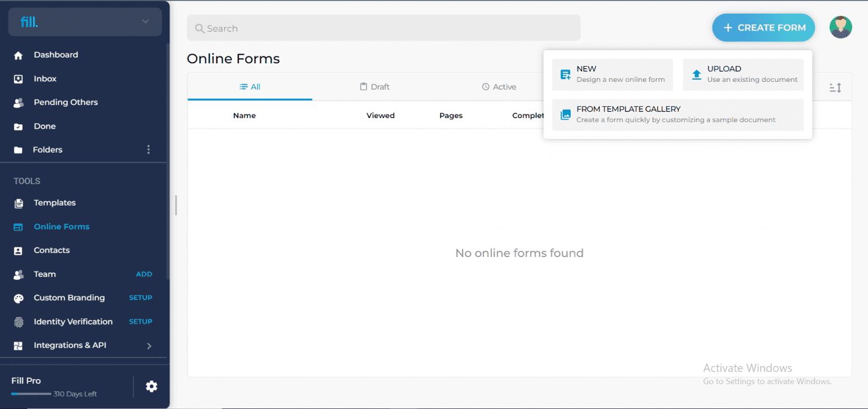Select the Templates tool in the sidebar
Image resolution: width=868 pixels, height=409 pixels.
tap(55, 203)
